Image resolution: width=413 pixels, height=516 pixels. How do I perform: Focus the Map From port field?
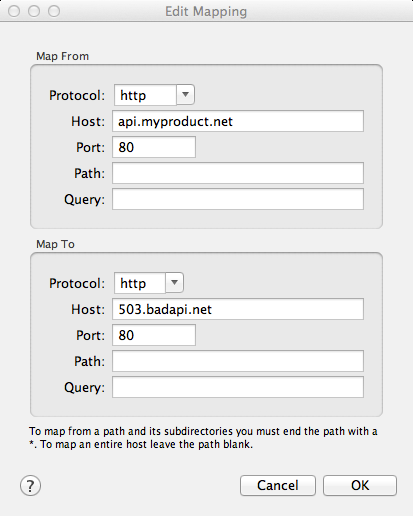154,147
